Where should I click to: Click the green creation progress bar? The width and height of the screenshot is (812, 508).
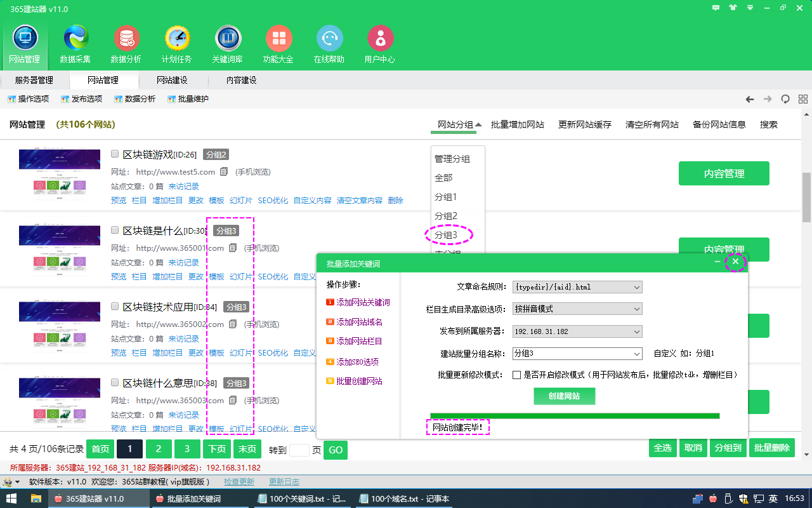(575, 416)
